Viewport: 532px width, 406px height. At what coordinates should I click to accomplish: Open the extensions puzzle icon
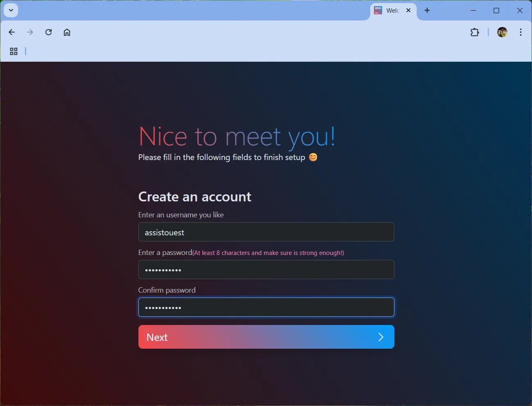click(x=475, y=32)
